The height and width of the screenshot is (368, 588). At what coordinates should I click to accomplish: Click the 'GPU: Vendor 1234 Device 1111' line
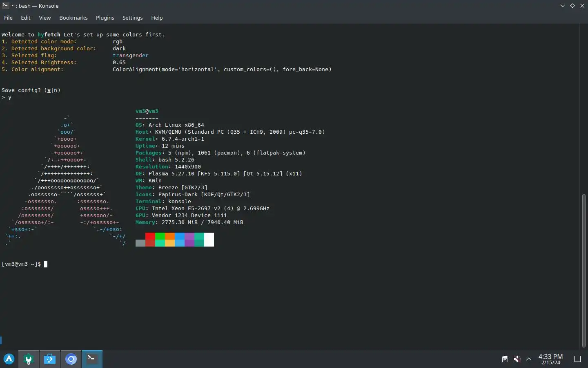point(181,215)
